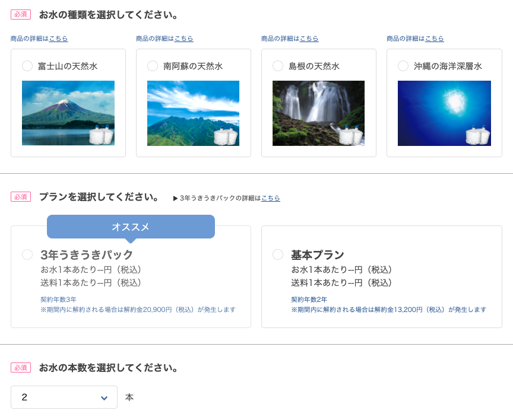
Task: Click the 契約年数3年 text
Action: 59,300
